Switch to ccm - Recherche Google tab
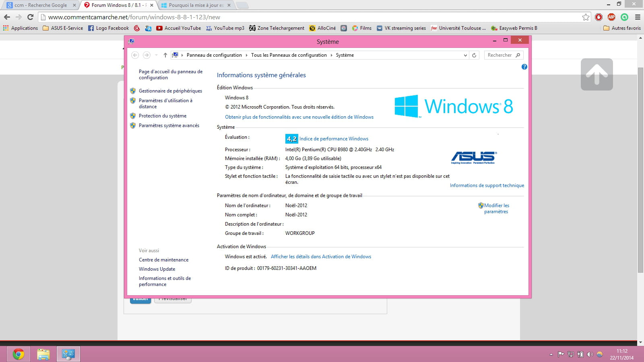Screen dimensions: 644x362 (x=40, y=5)
